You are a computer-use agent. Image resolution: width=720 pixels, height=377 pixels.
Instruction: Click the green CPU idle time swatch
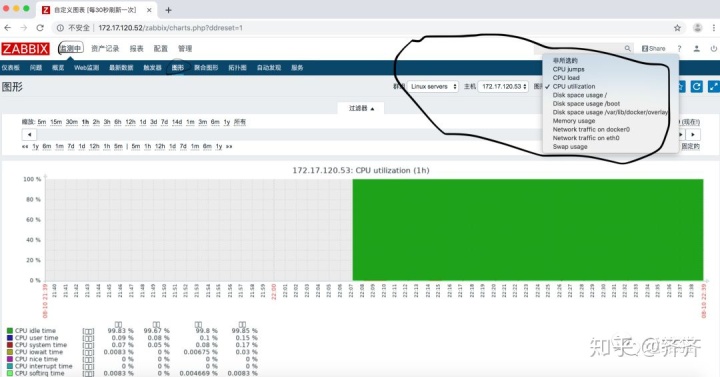(x=10, y=331)
